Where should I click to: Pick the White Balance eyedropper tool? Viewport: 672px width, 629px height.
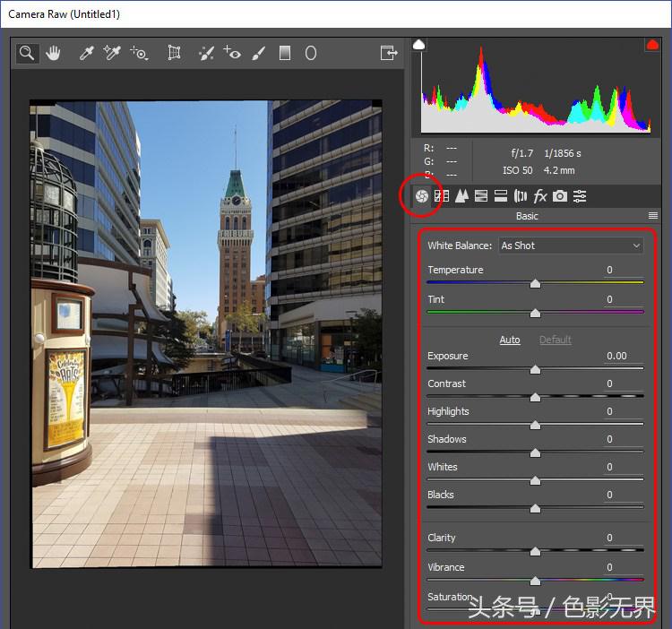87,53
